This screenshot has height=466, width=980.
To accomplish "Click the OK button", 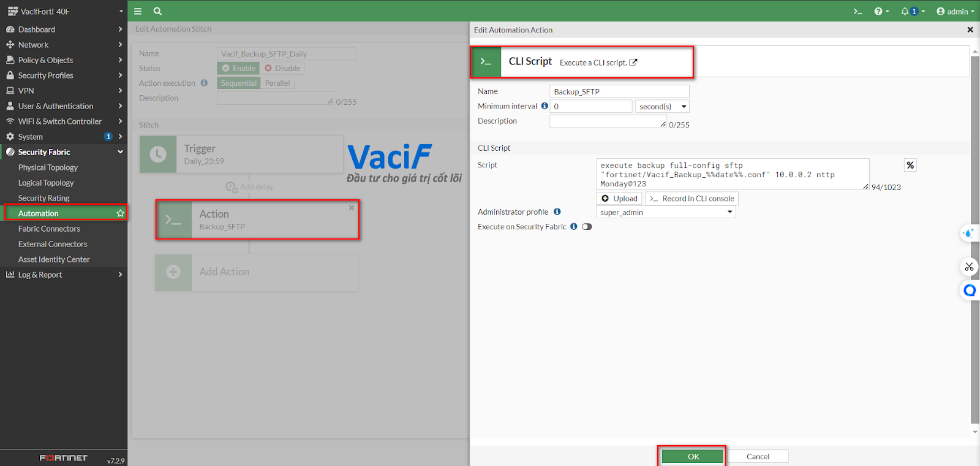I will click(x=693, y=456).
